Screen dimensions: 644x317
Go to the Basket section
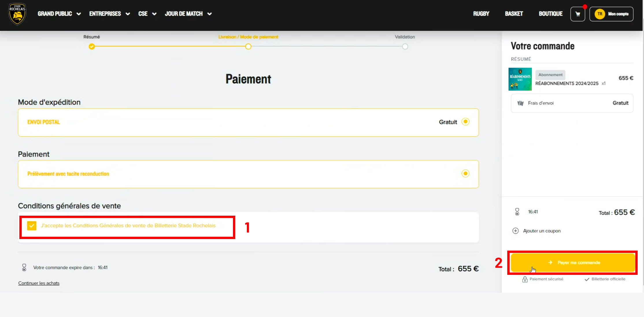tap(514, 14)
